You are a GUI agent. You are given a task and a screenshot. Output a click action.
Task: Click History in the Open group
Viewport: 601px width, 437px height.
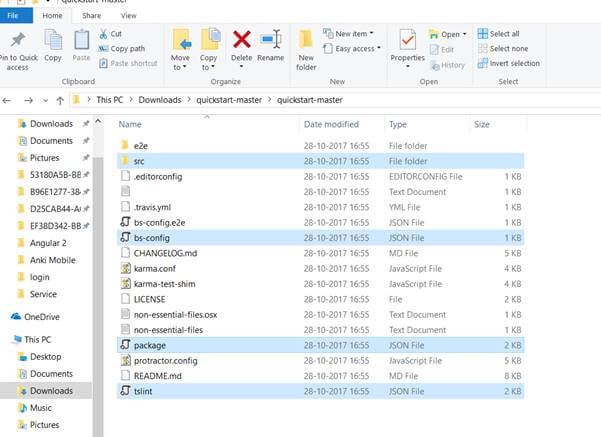[x=447, y=66]
